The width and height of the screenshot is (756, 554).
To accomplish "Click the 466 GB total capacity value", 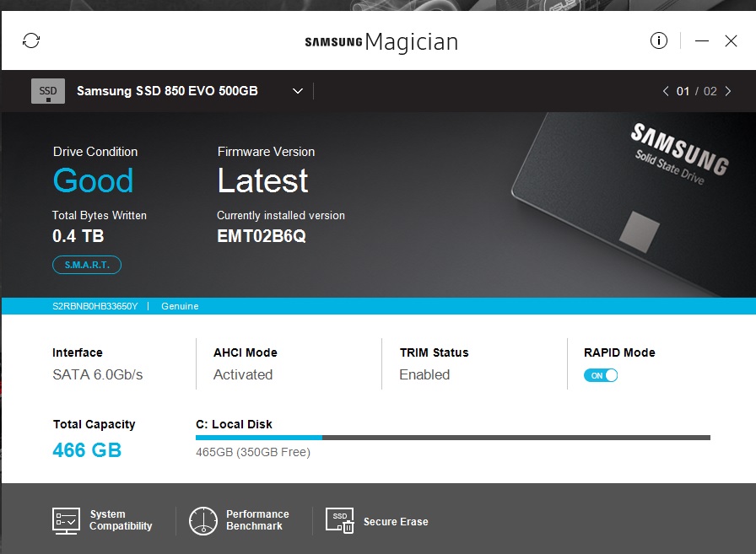I will 87,450.
